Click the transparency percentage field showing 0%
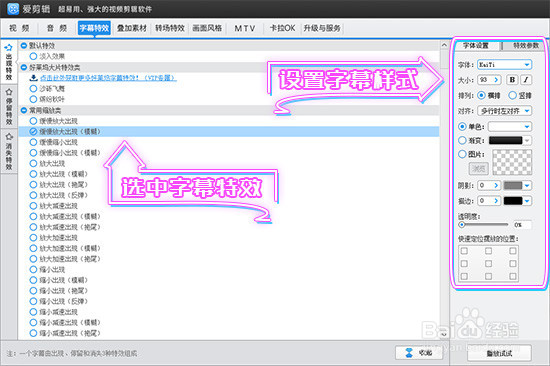Viewport: 550px width, 366px height. tap(522, 225)
